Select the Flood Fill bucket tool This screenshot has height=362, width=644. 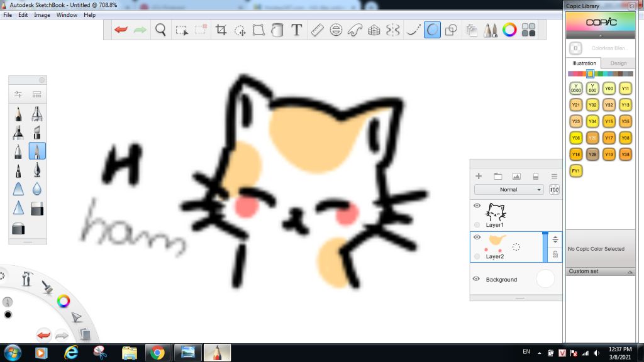tap(277, 30)
